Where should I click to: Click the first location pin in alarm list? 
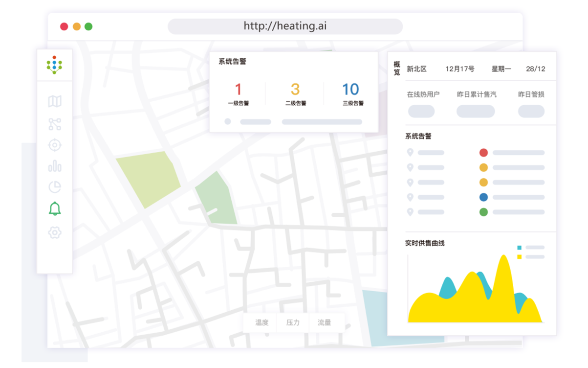(x=410, y=153)
